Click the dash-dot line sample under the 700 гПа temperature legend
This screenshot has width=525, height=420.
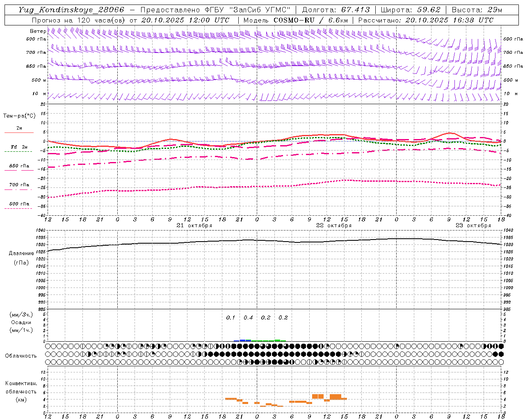(18, 189)
